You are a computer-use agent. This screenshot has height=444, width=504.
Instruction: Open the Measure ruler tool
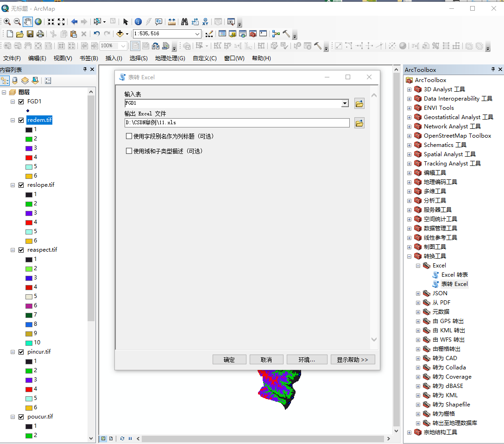pos(172,21)
